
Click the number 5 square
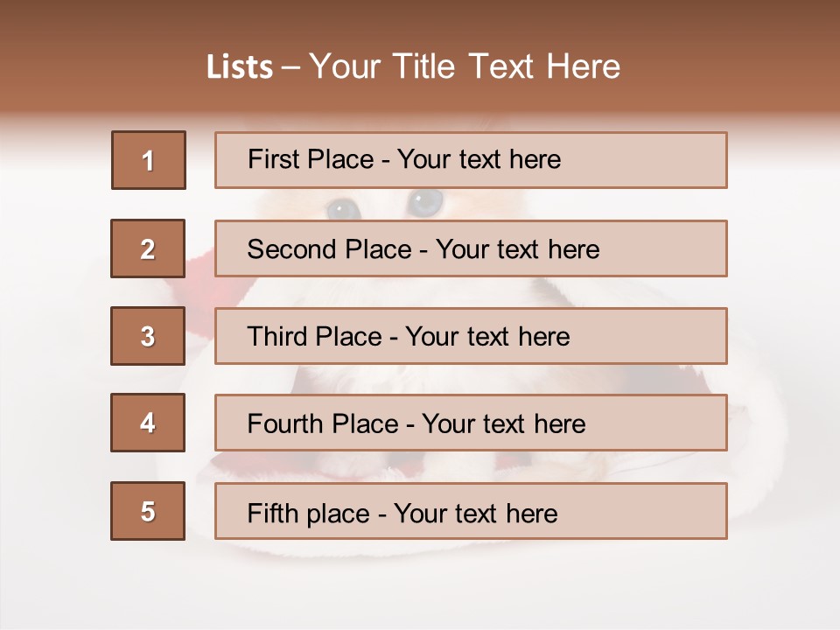click(149, 511)
